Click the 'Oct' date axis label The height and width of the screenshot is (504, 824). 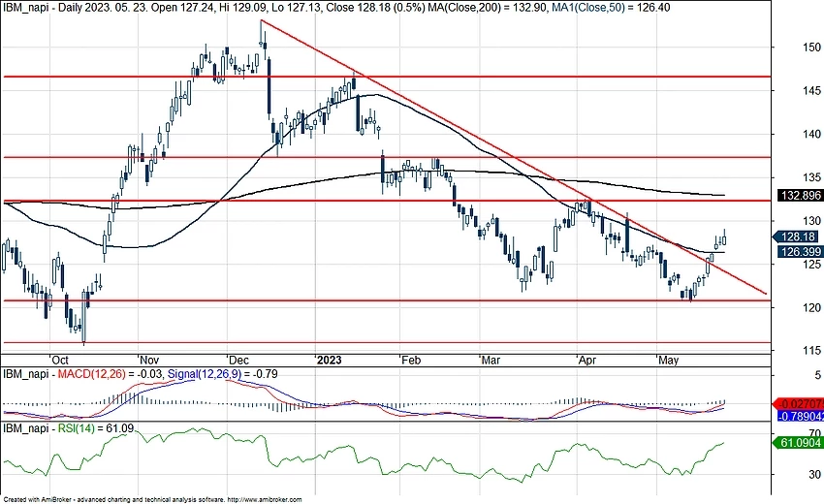point(60,361)
